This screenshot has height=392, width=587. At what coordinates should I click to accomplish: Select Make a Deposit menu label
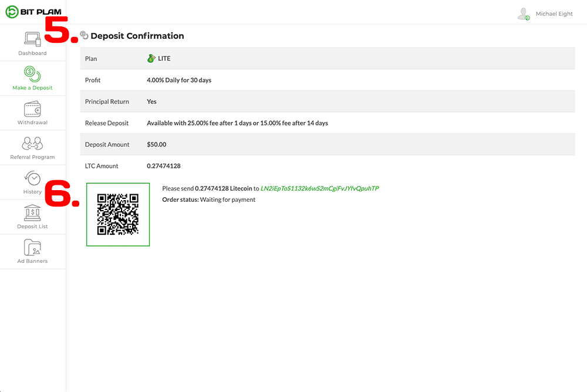32,88
